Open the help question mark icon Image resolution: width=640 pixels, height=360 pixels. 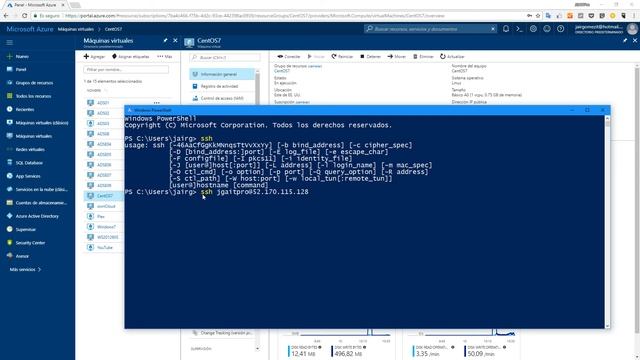(560, 29)
